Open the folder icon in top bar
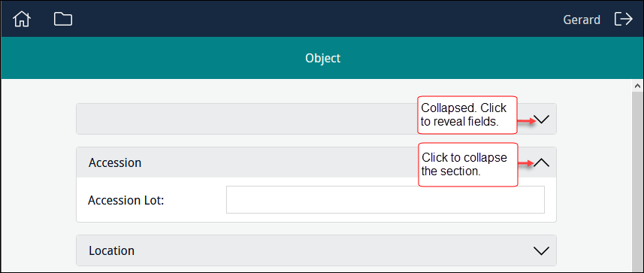644x273 pixels. coord(63,19)
